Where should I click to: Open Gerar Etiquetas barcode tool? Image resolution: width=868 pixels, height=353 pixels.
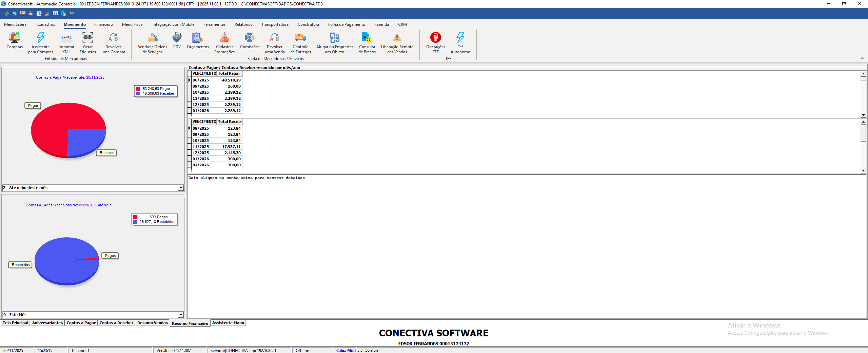(x=88, y=38)
